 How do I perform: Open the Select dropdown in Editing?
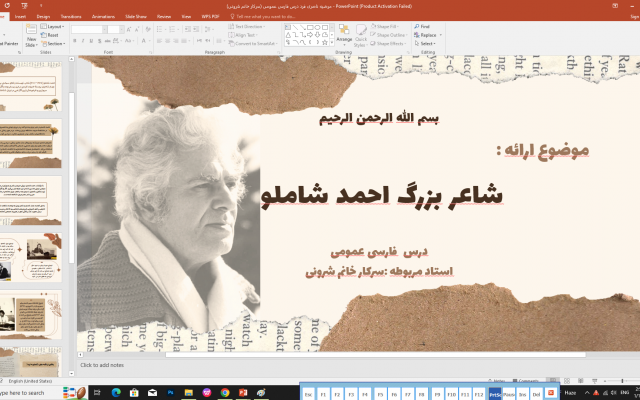tap(426, 43)
